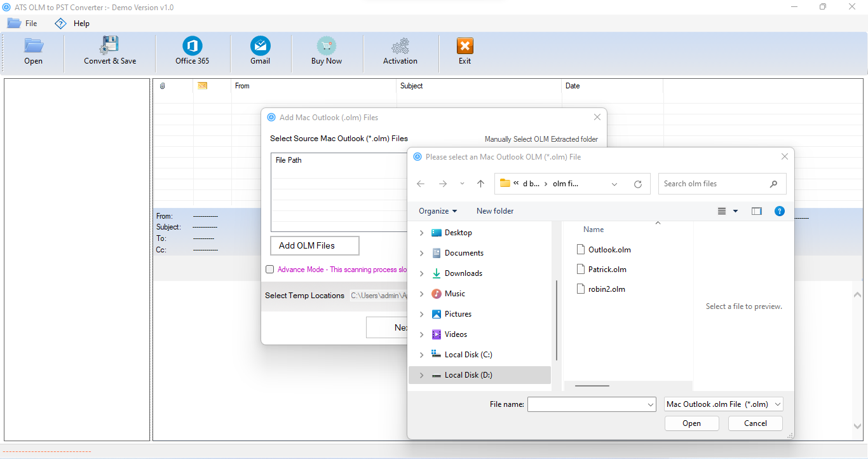Click the New folder button
The image size is (868, 459).
coord(495,211)
